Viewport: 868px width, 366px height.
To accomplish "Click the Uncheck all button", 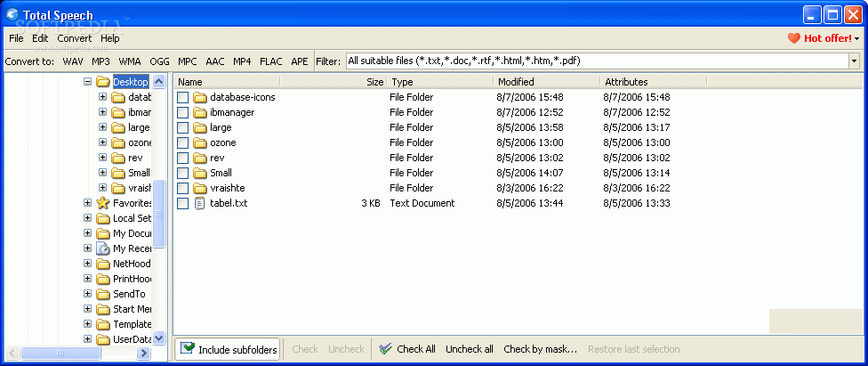I will click(470, 349).
